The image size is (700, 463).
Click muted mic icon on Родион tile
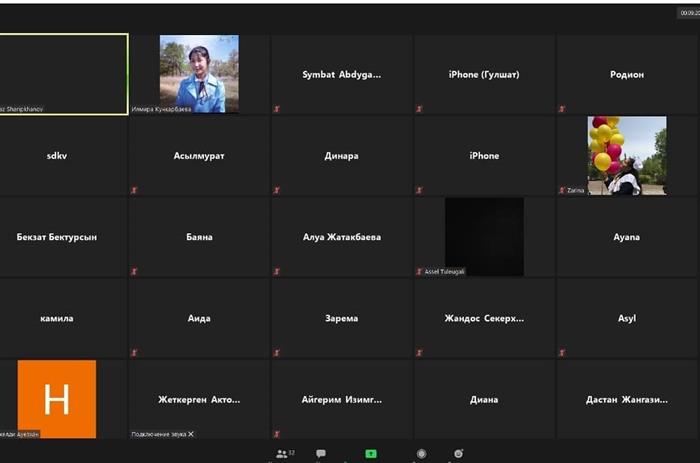(562, 109)
